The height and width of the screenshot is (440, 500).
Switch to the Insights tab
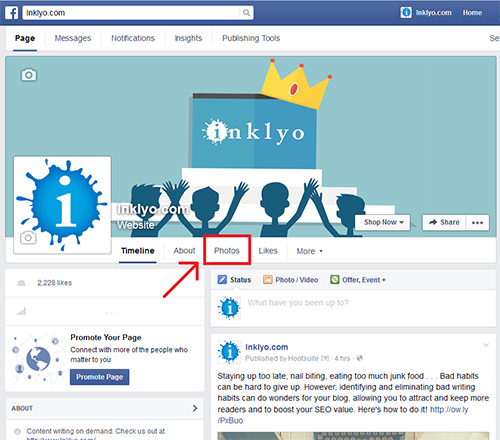188,38
